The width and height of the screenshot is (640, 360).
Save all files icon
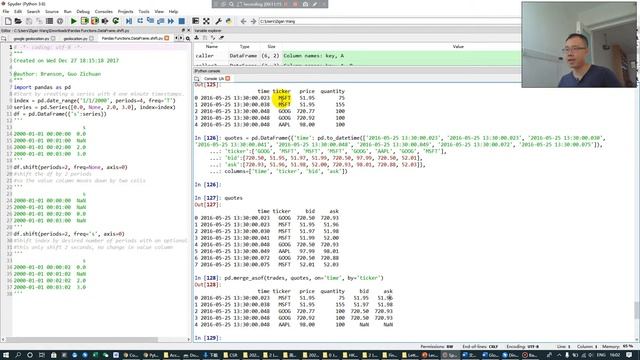(39, 21)
